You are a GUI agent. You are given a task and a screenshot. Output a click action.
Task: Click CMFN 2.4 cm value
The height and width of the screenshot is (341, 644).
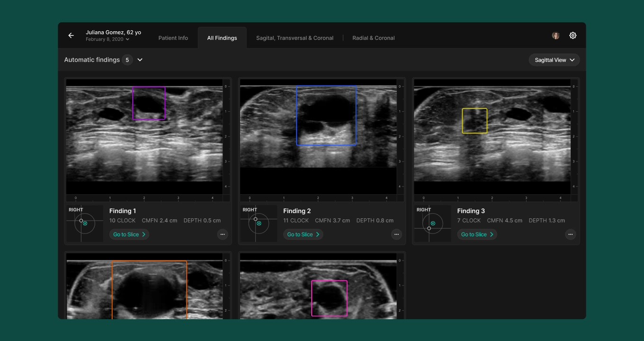coord(160,221)
